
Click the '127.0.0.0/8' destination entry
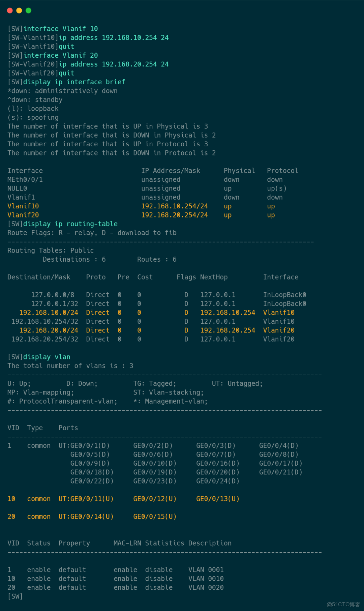[53, 295]
